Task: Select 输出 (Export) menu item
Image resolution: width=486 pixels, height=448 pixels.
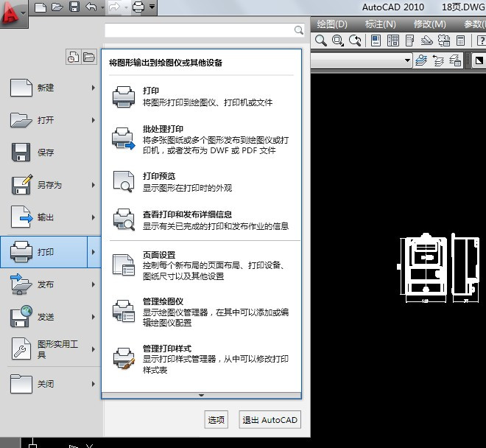Action: [51, 217]
